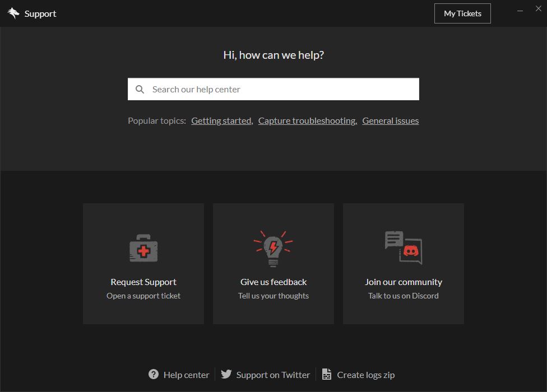The width and height of the screenshot is (547, 392).
Task: Open the Capture troubleshooting topic
Action: click(x=307, y=120)
